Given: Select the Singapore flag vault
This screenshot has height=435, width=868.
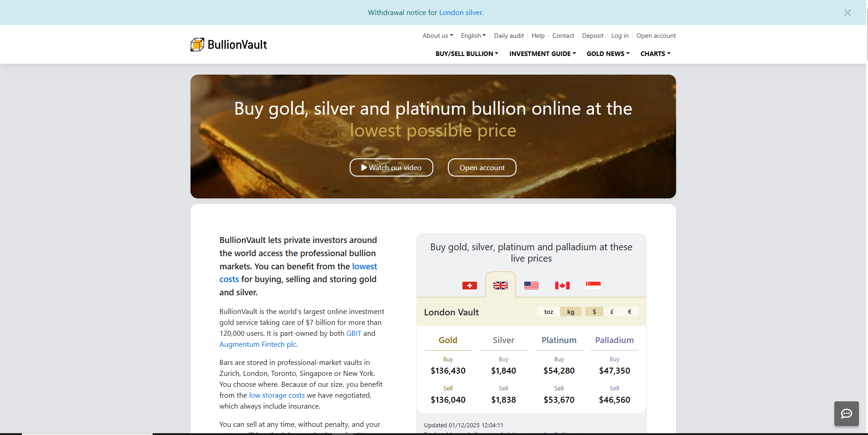Looking at the screenshot, I should pyautogui.click(x=593, y=285).
